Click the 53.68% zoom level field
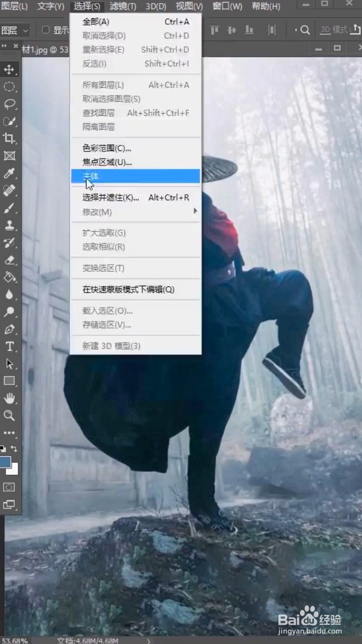 (x=14, y=640)
